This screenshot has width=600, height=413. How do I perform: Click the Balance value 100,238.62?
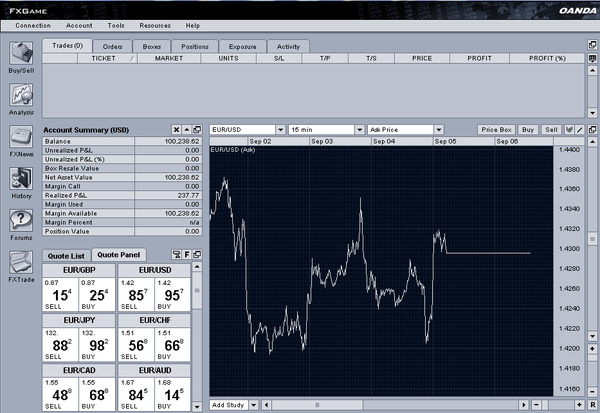pyautogui.click(x=182, y=141)
